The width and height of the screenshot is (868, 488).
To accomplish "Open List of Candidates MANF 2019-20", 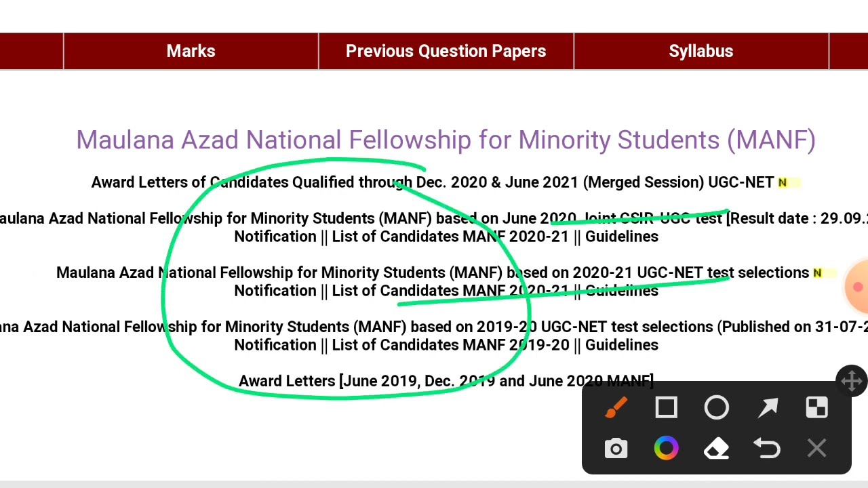I will (x=450, y=345).
